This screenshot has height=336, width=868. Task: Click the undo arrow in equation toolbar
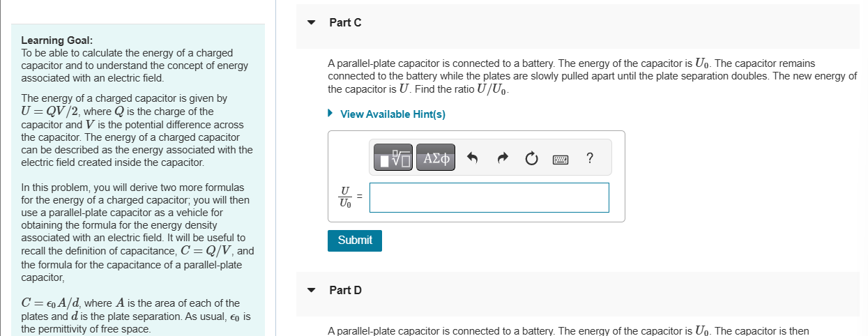472,158
